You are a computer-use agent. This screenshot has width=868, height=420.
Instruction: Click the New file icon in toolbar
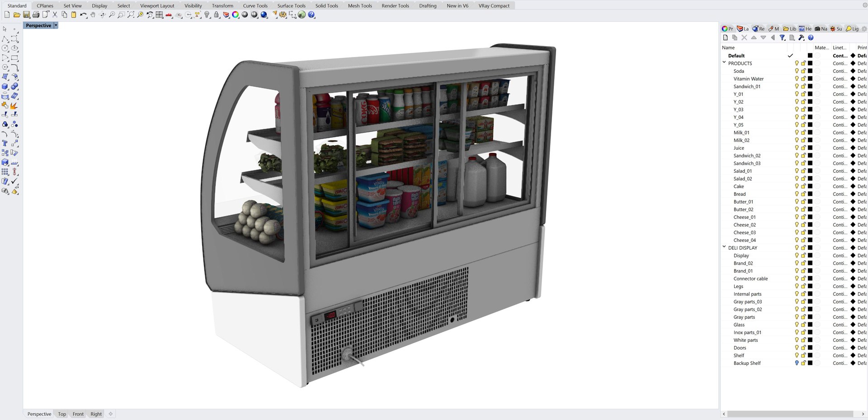(x=7, y=15)
